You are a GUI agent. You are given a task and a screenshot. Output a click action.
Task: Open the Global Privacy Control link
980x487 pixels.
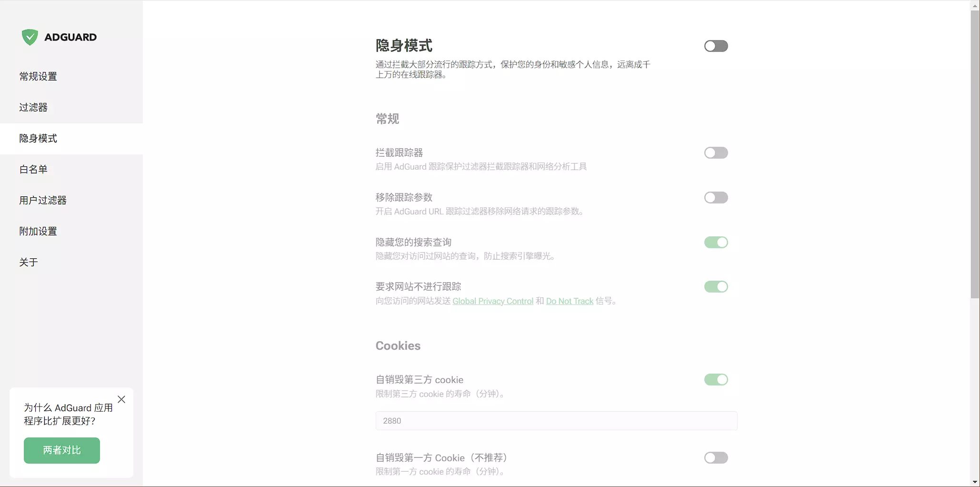(x=492, y=301)
